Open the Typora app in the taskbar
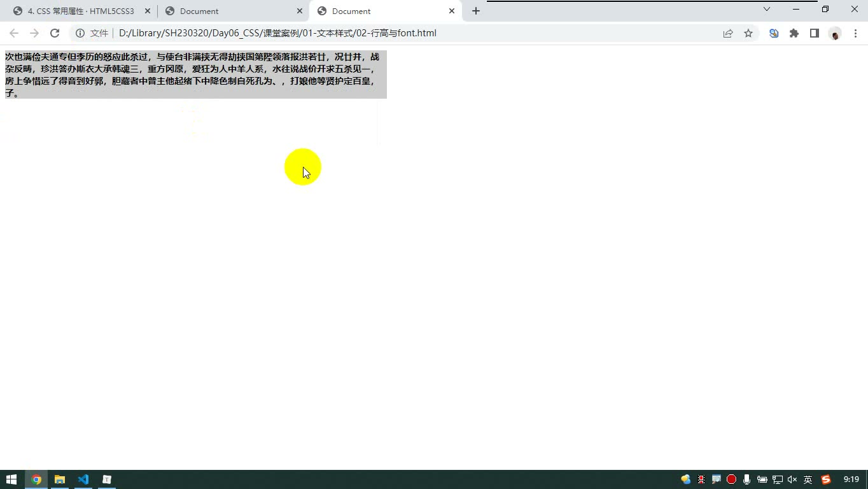 point(107,479)
